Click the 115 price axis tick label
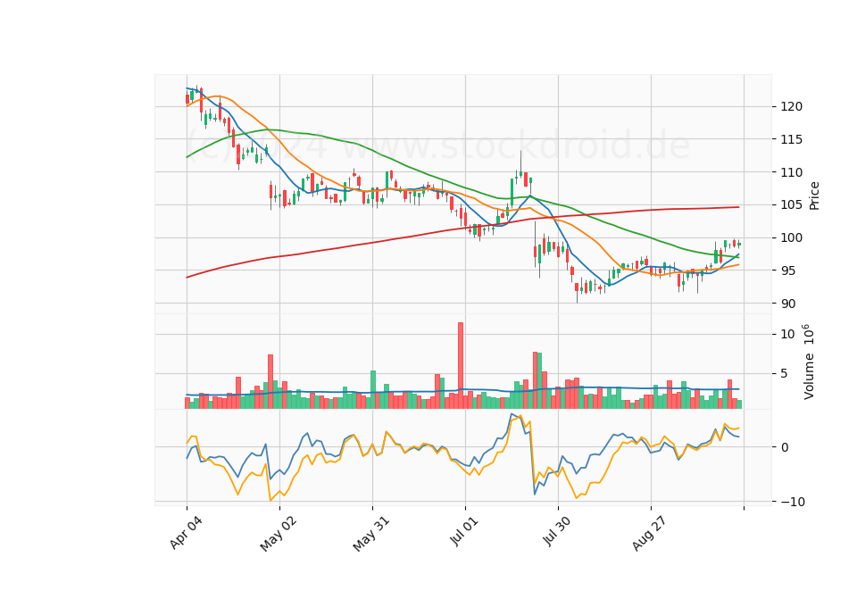The height and width of the screenshot is (616, 857). [792, 139]
